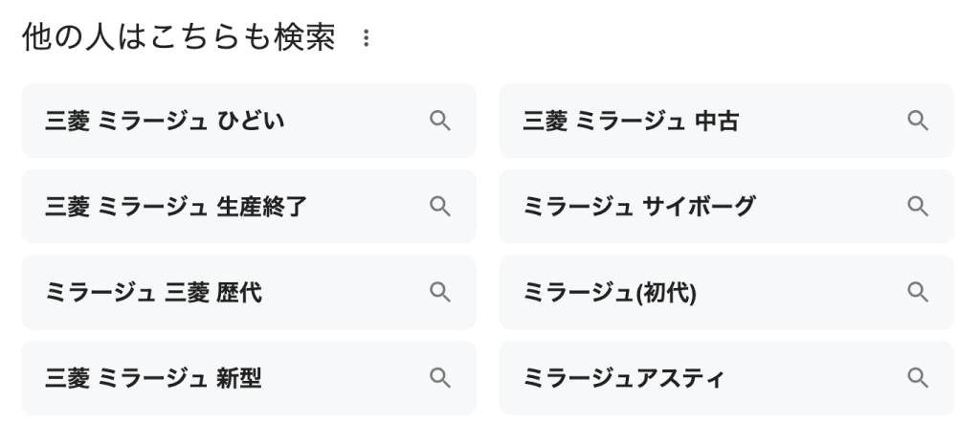Choose the ミラージュ(初代) related search
The width and height of the screenshot is (980, 446).
(x=610, y=293)
